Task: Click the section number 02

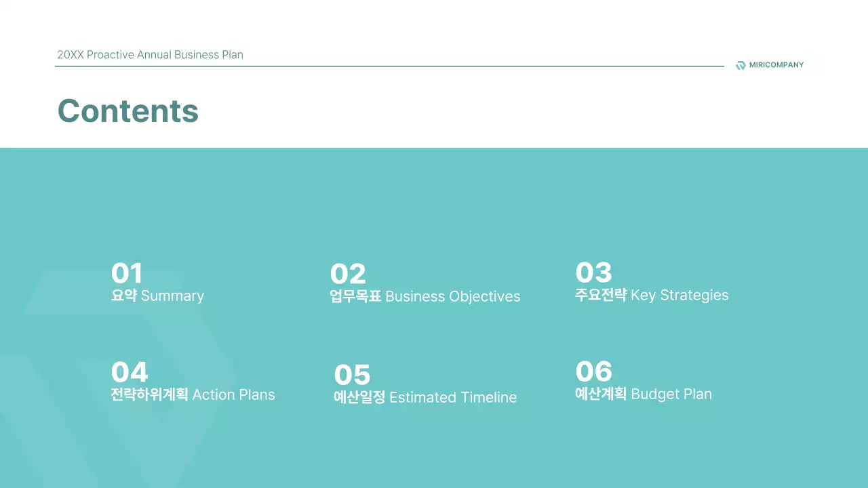Action: pos(348,274)
